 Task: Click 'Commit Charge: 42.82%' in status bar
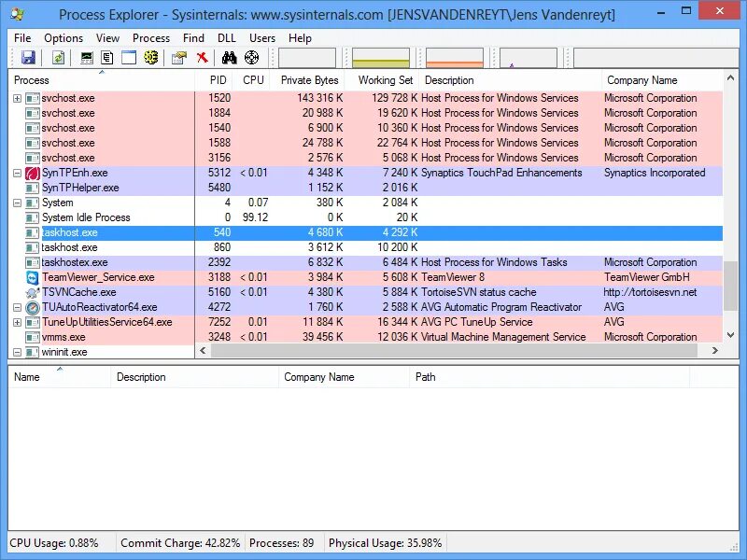pyautogui.click(x=180, y=543)
